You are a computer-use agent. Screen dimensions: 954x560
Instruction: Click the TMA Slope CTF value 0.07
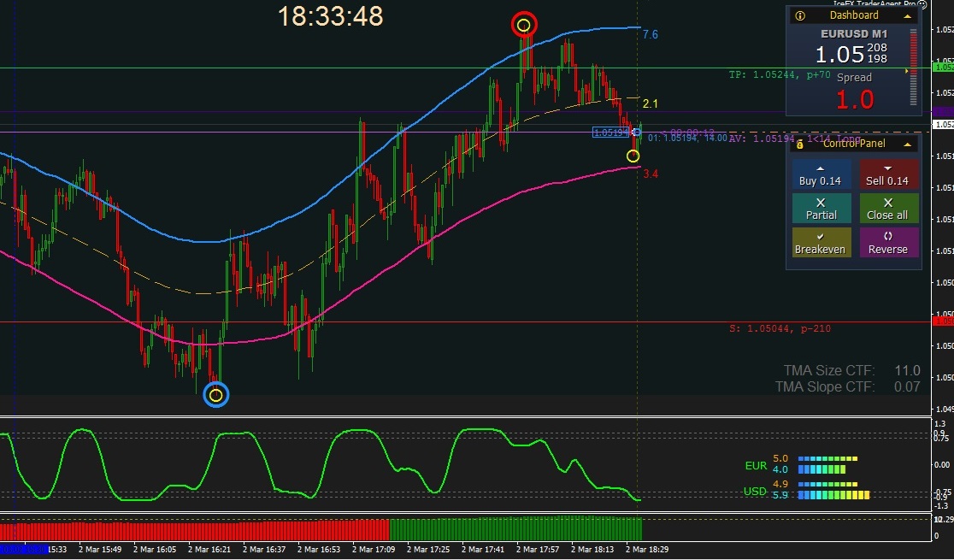[x=907, y=387]
